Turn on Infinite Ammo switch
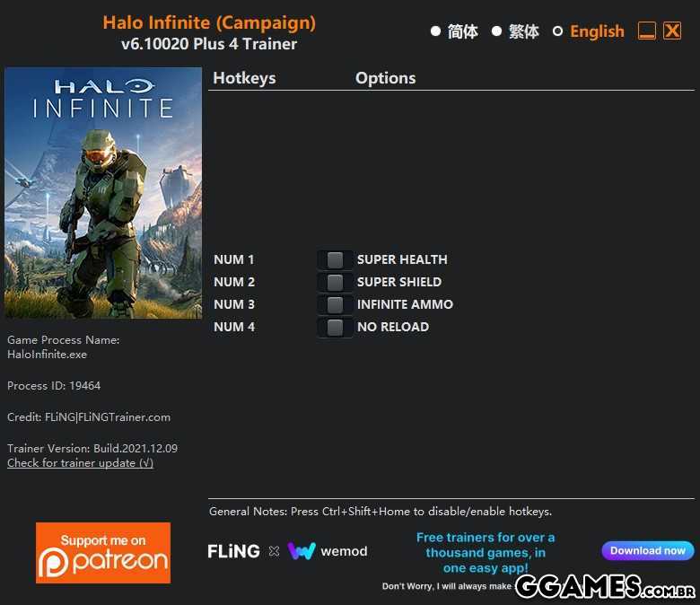The image size is (700, 605). pos(335,304)
